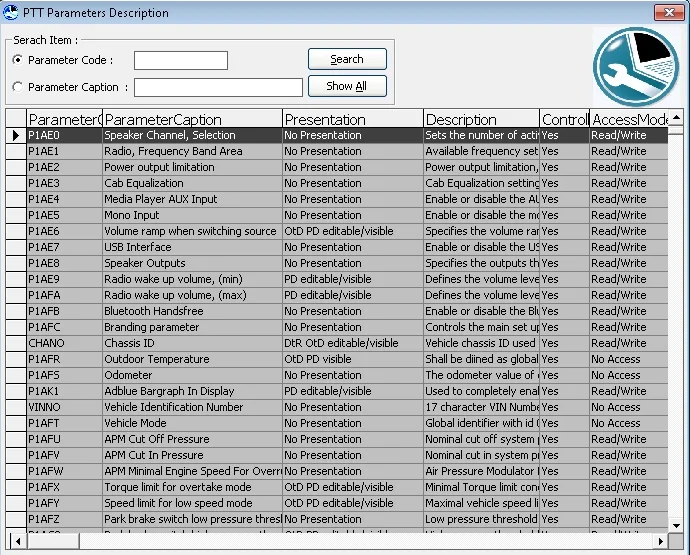The image size is (690, 555).
Task: Click 'Speed limit for low speed mode' cell
Action: 192,503
